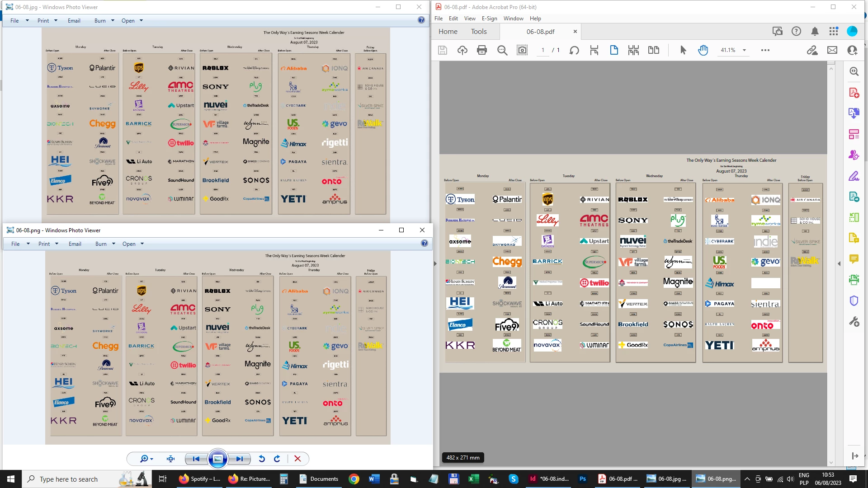Open the Fill & Sign pen tool in sidebar

pyautogui.click(x=854, y=176)
